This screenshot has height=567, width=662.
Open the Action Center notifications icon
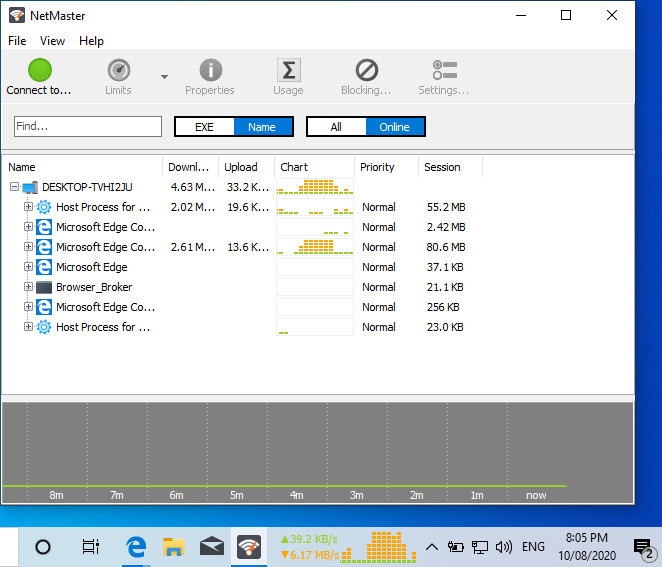645,549
